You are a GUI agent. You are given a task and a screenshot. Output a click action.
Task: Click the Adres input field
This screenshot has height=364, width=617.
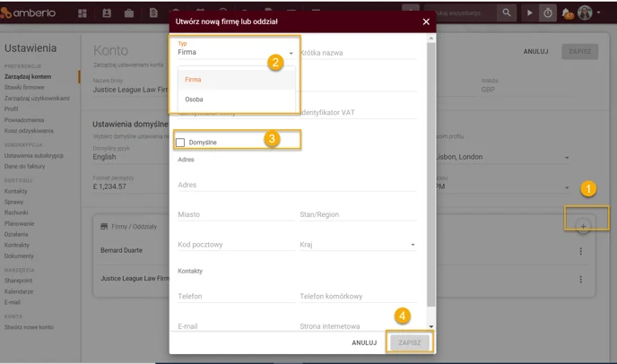(x=297, y=185)
